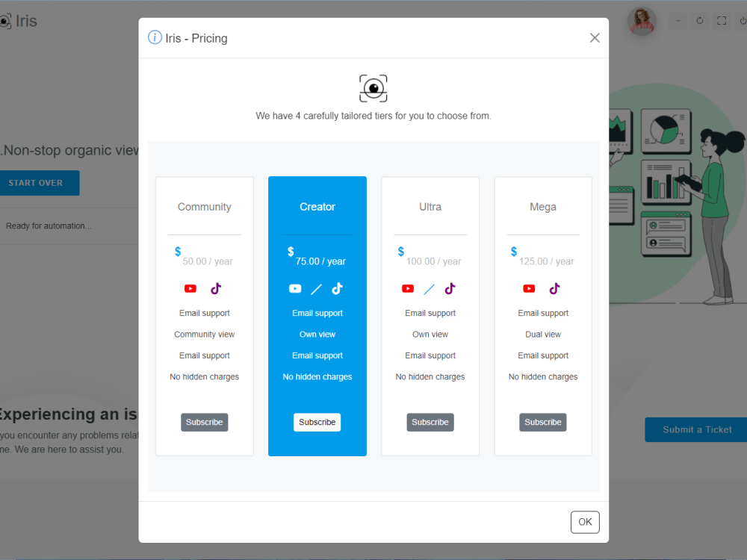Viewport: 747px width, 560px height.
Task: Subscribe to the Community plan
Action: tap(204, 422)
